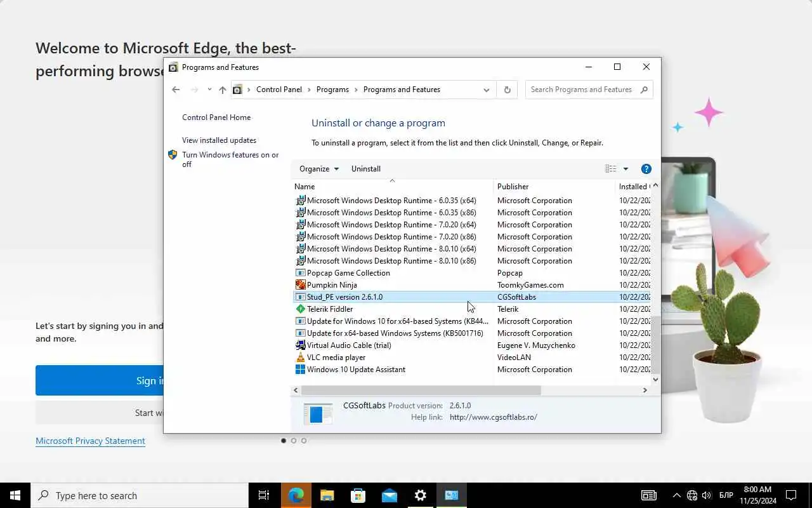Open the Organize dropdown menu
The height and width of the screenshot is (508, 812).
[319, 169]
